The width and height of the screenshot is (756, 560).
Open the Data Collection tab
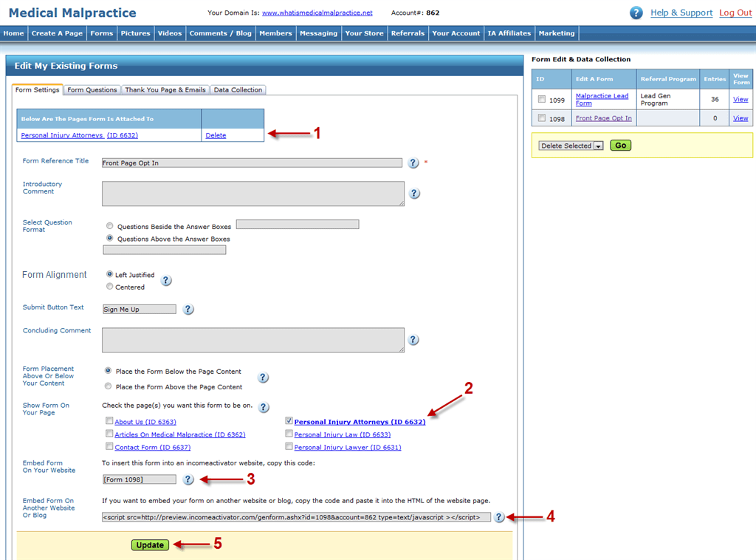[x=238, y=89]
